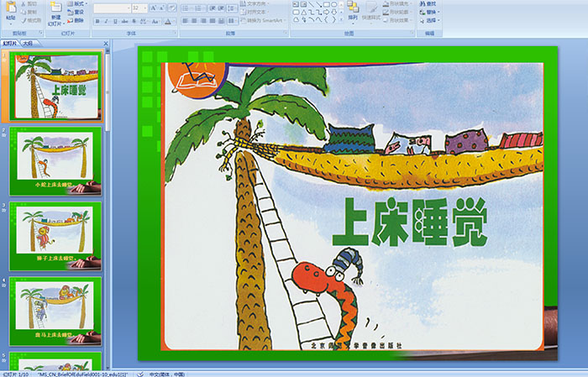Select slide 2 thumbnail 小蛇上床去睡觉
The height and width of the screenshot is (377, 588).
[x=55, y=161]
